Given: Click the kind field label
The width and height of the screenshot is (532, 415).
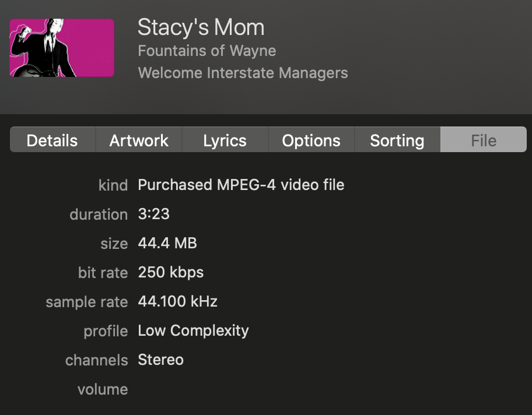Looking at the screenshot, I should (113, 185).
